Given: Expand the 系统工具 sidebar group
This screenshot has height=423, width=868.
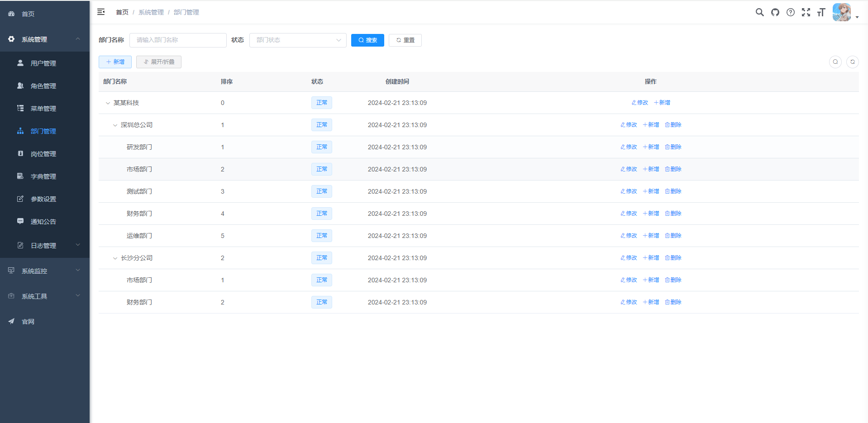Looking at the screenshot, I should (45, 296).
